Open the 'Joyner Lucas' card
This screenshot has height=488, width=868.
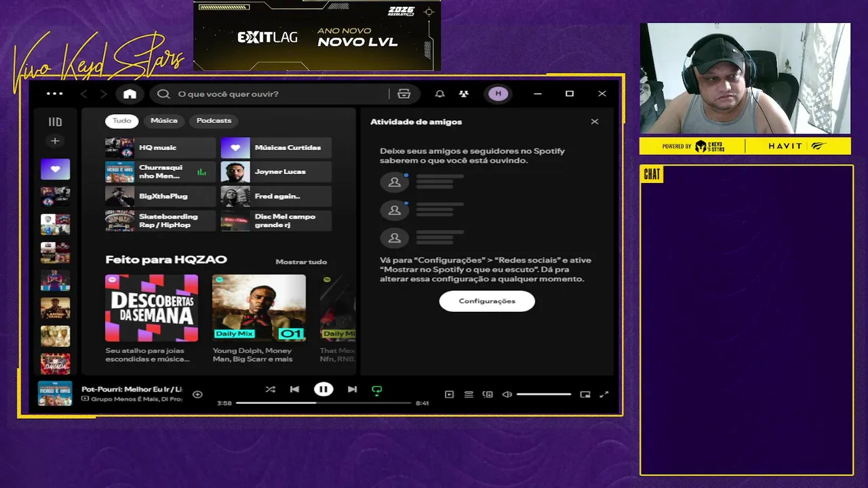(x=276, y=172)
